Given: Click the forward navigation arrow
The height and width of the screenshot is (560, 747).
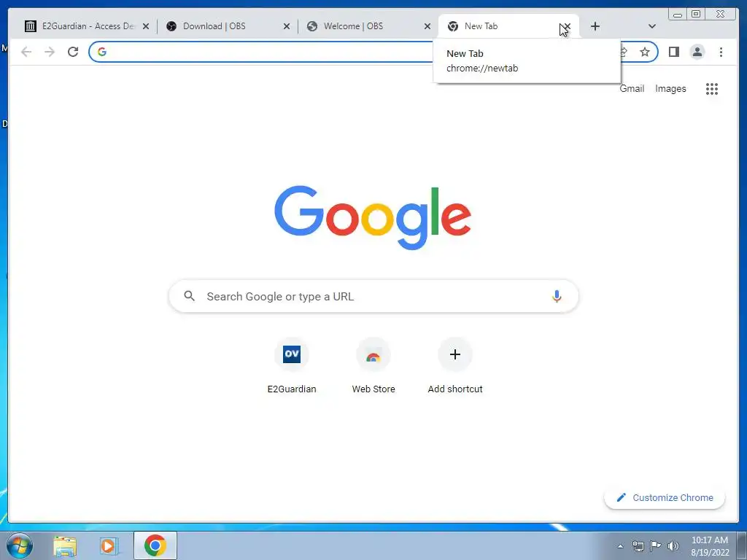Looking at the screenshot, I should tap(50, 52).
